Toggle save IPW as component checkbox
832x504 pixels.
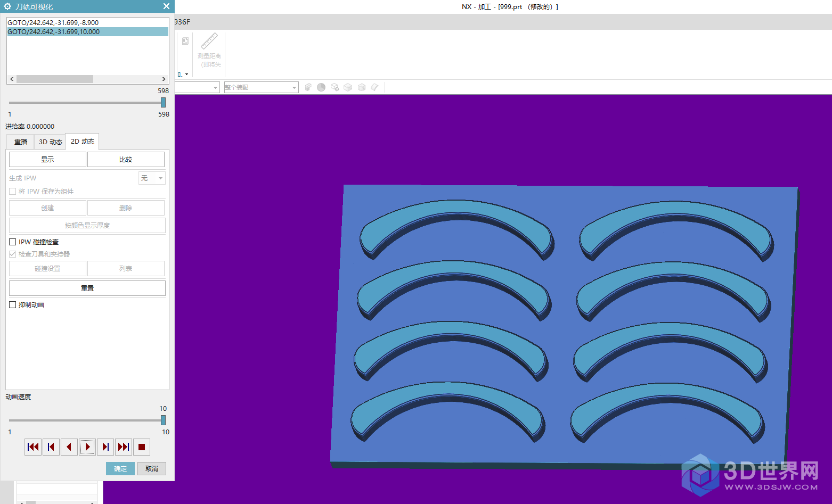tap(13, 192)
